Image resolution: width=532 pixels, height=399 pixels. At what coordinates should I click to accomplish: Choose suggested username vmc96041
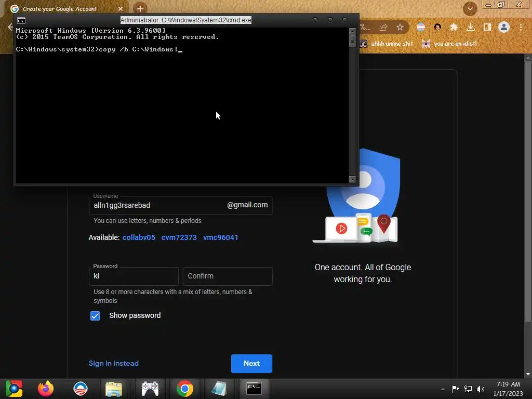220,237
